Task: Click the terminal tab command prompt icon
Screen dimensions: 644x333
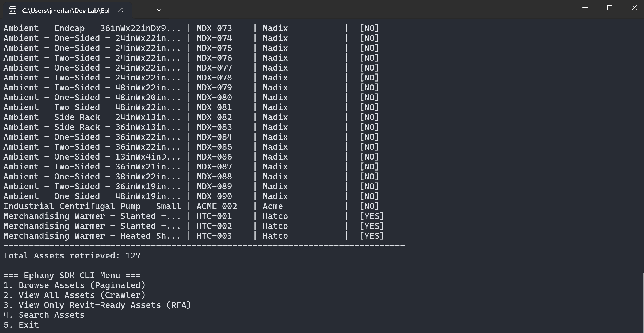Action: pos(13,10)
